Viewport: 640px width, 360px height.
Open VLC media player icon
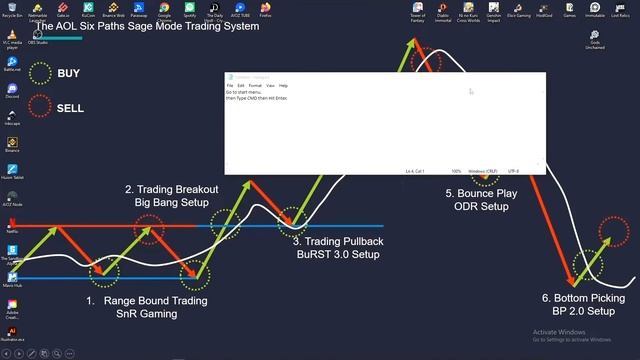pos(12,39)
